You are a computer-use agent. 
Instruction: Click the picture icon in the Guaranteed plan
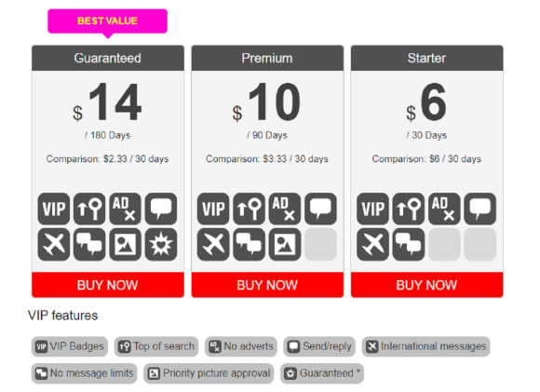point(125,245)
